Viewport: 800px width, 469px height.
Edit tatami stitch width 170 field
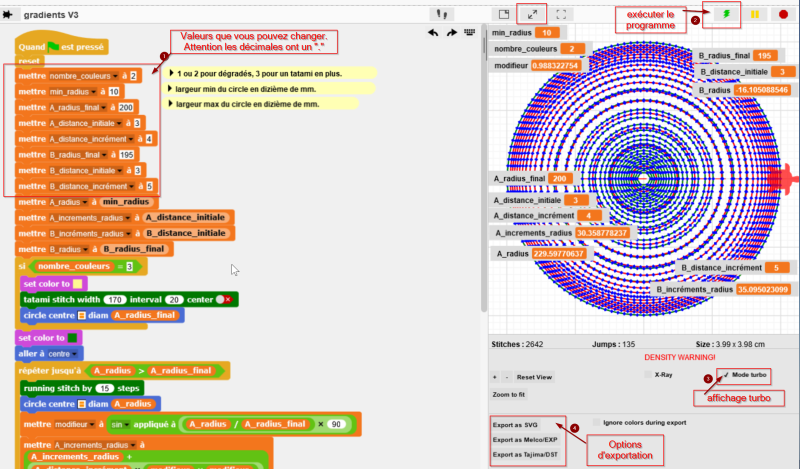point(115,300)
